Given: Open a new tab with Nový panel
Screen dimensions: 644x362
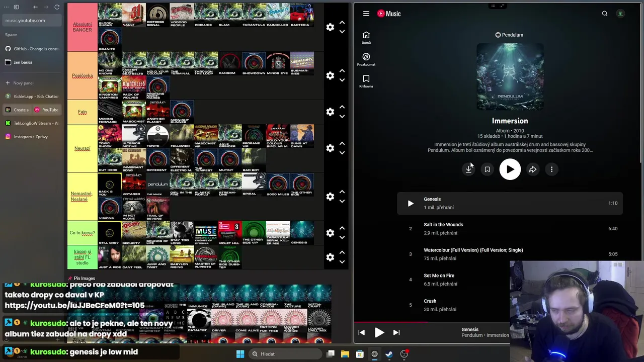Looking at the screenshot, I should (32, 83).
